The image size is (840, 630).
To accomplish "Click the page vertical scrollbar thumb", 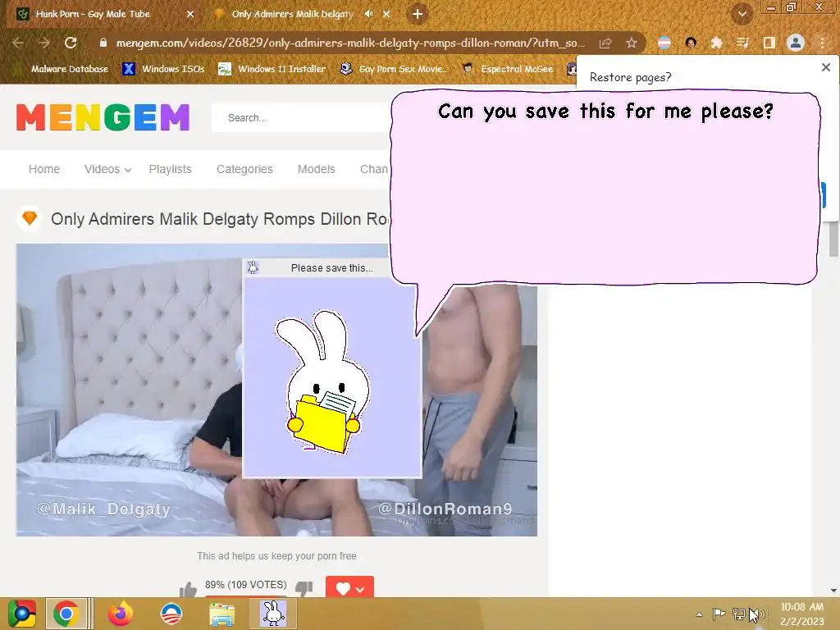I will click(833, 239).
